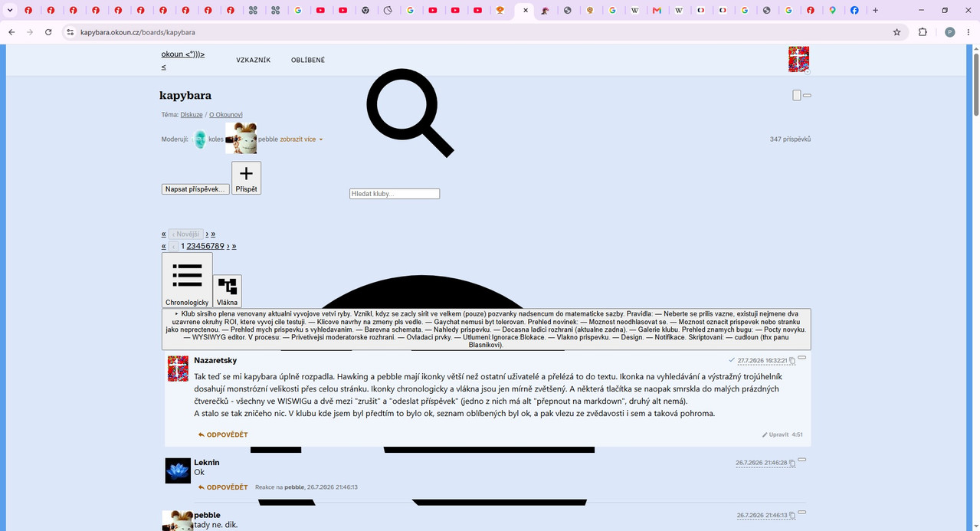Viewport: 980px width, 531px height.
Task: Click moderator pebble's large avatar image
Action: [x=241, y=139]
